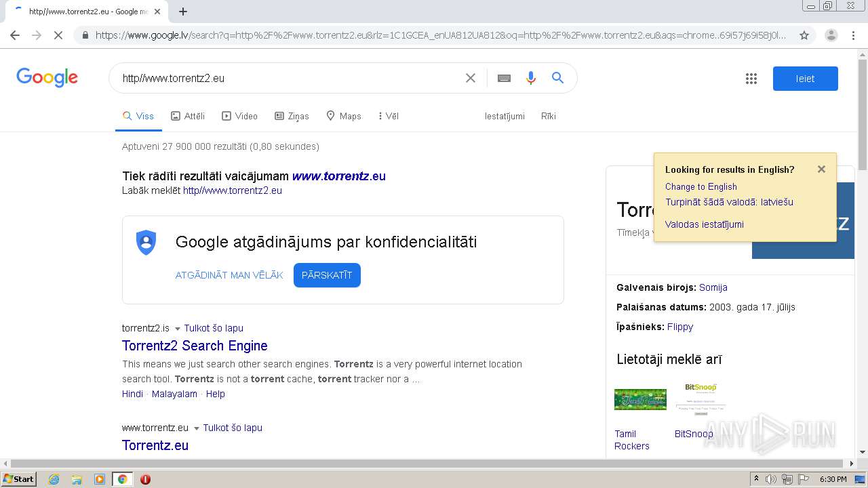Open the Google apps grid
The width and height of the screenshot is (868, 488).
751,79
